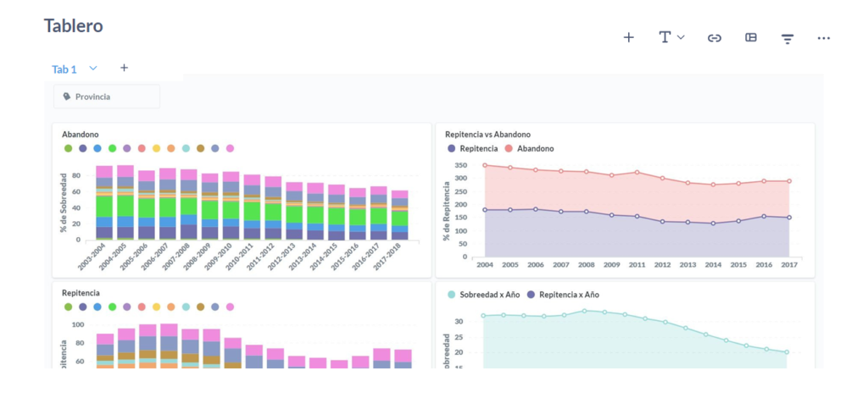
Task: Toggle Repitencia series in area chart legend
Action: point(473,148)
